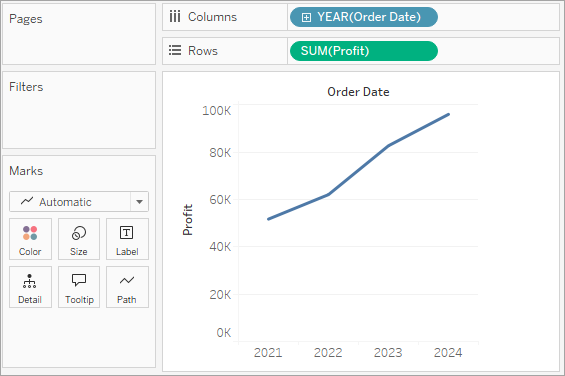Image resolution: width=565 pixels, height=376 pixels.
Task: Click the Pages shelf area
Action: 79,34
